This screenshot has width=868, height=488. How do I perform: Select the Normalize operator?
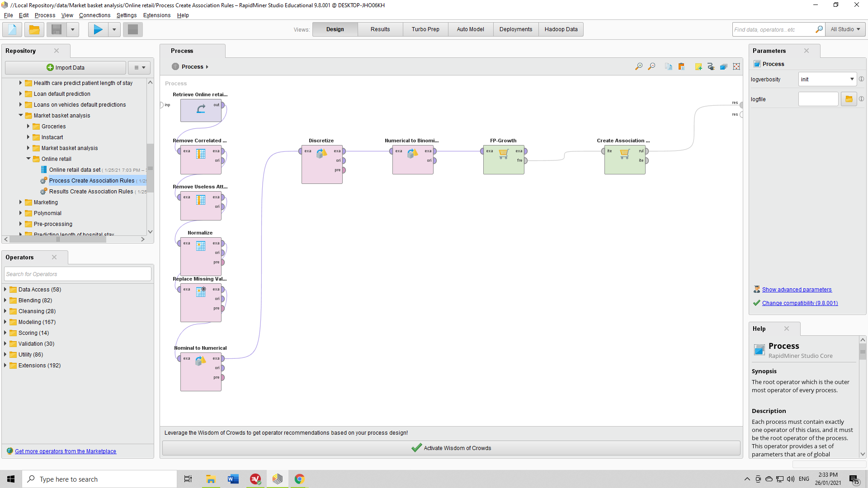[x=201, y=256]
